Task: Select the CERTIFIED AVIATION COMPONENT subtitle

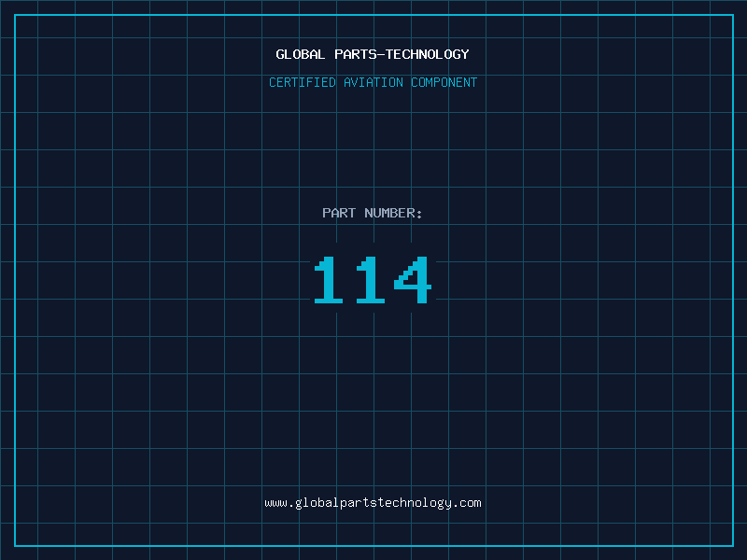Action: click(373, 83)
